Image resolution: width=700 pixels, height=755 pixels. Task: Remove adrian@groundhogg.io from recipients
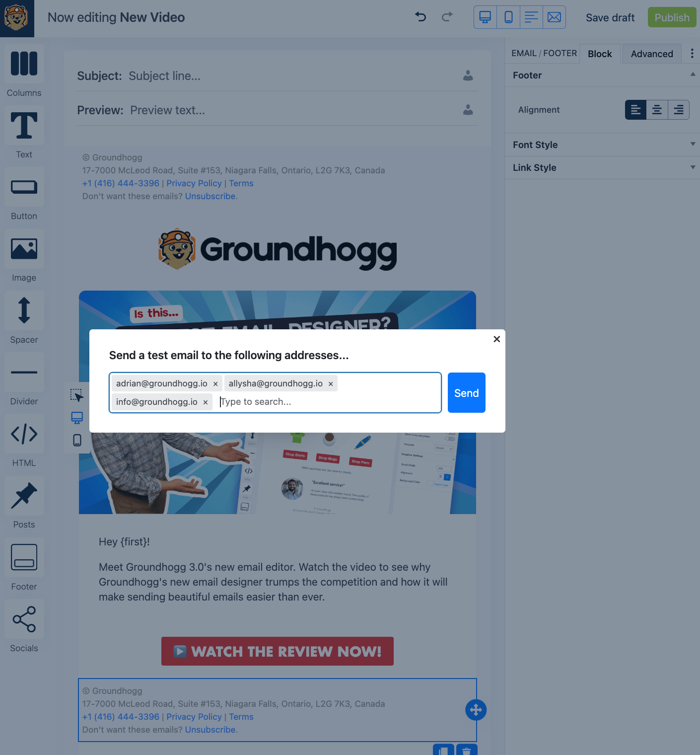(215, 384)
